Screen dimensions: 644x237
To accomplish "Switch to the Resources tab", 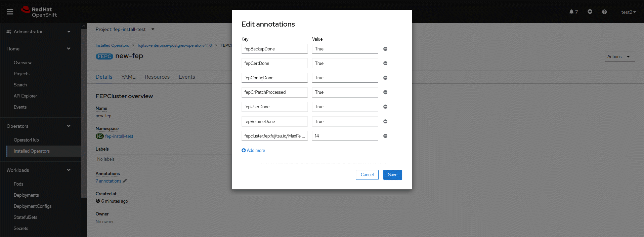I will (x=157, y=77).
